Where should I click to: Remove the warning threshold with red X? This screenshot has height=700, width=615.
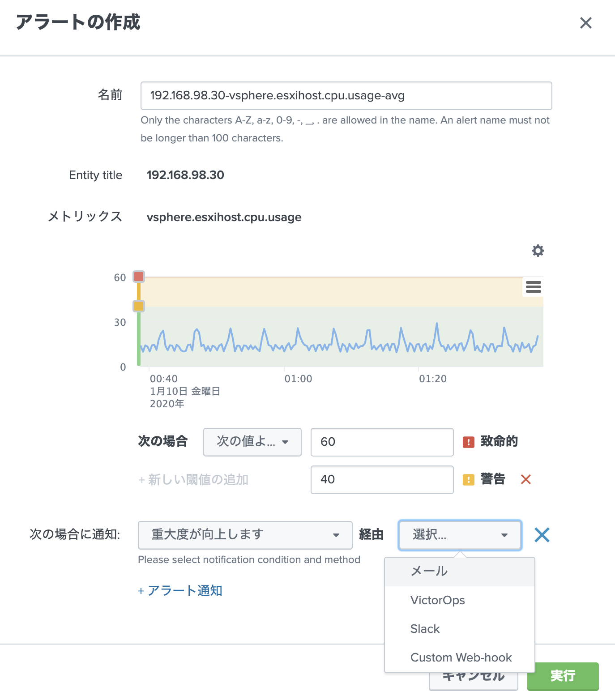(x=526, y=480)
